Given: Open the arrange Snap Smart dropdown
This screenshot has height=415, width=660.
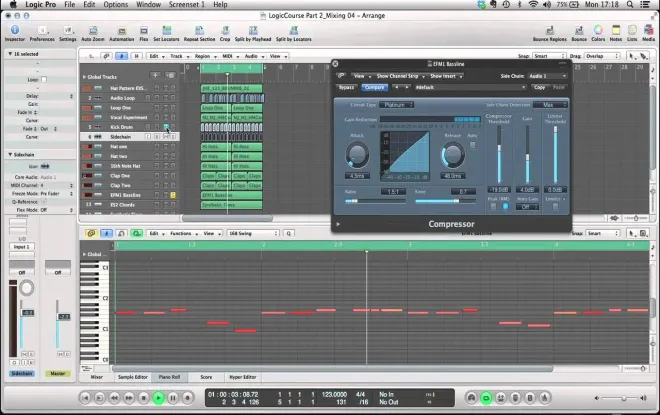Looking at the screenshot, I should (x=549, y=56).
